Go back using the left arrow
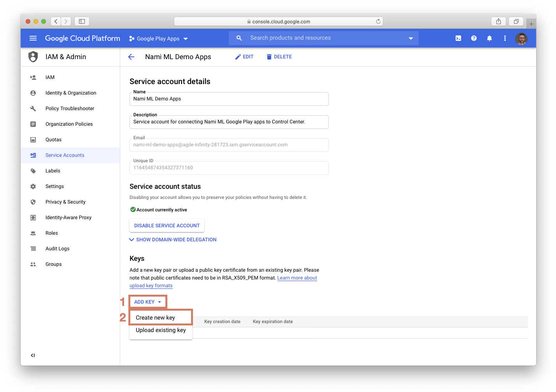The height and width of the screenshot is (392, 556). (131, 57)
